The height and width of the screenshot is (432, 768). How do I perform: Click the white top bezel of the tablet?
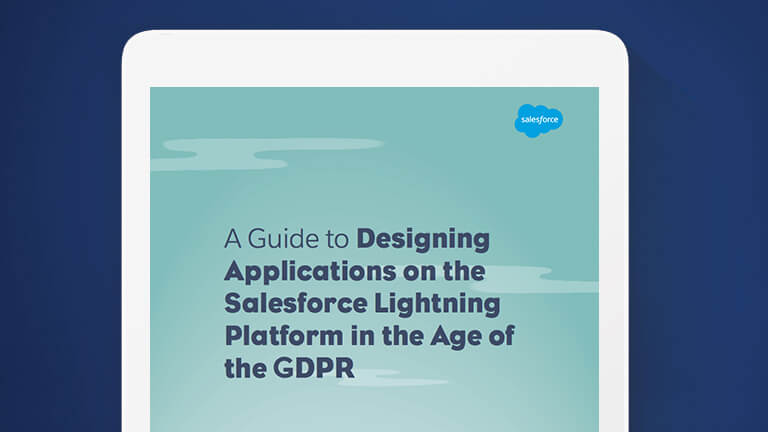click(x=375, y=58)
